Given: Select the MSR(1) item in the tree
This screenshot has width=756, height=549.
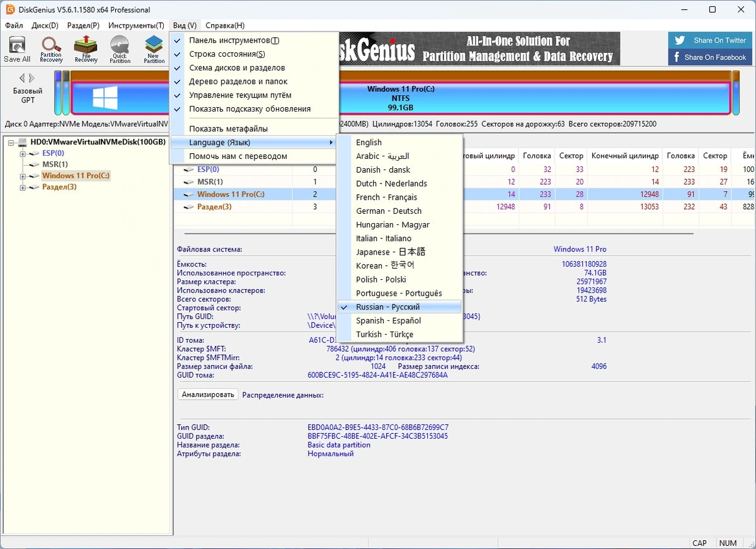Looking at the screenshot, I should point(55,165).
